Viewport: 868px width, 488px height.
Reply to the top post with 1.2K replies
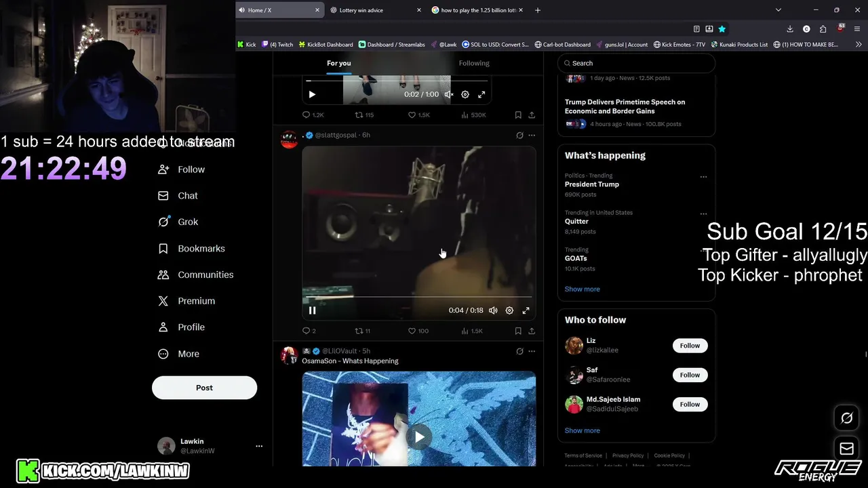tap(313, 115)
